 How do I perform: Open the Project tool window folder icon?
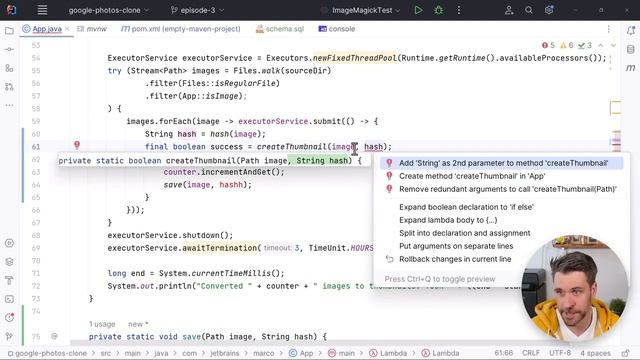[x=9, y=31]
